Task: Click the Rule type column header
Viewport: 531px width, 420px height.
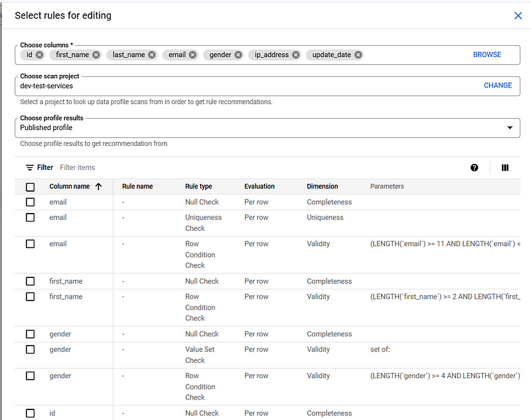Action: click(x=198, y=186)
